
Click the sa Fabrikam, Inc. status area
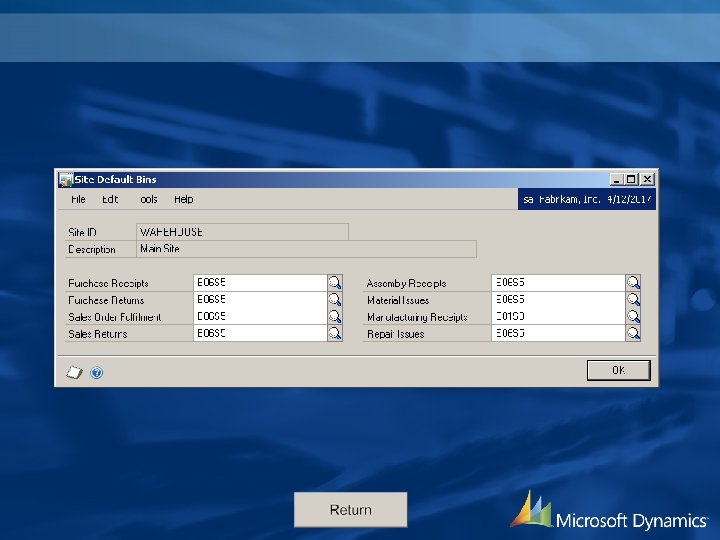[x=587, y=199]
